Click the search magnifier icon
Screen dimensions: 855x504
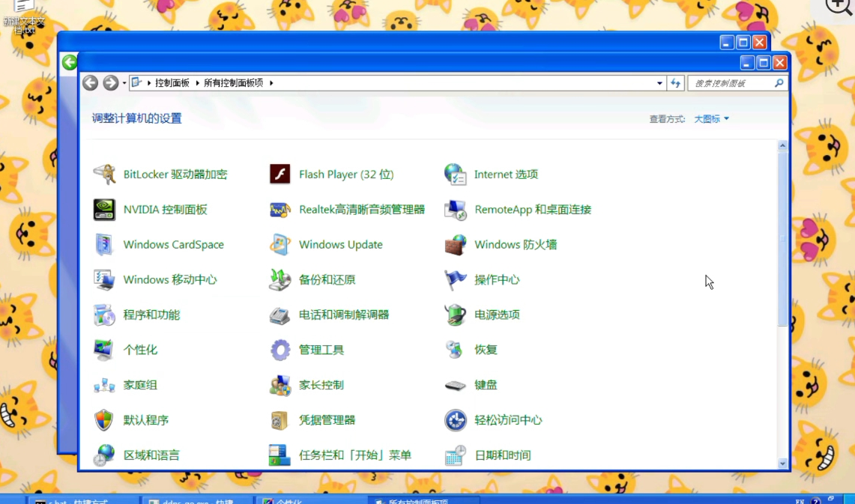point(779,83)
